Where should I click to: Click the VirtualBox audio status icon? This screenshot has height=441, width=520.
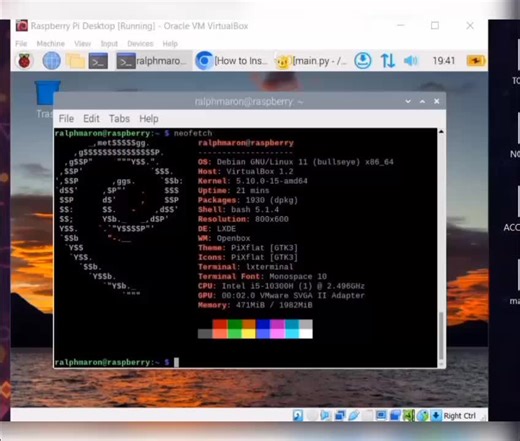(x=325, y=415)
